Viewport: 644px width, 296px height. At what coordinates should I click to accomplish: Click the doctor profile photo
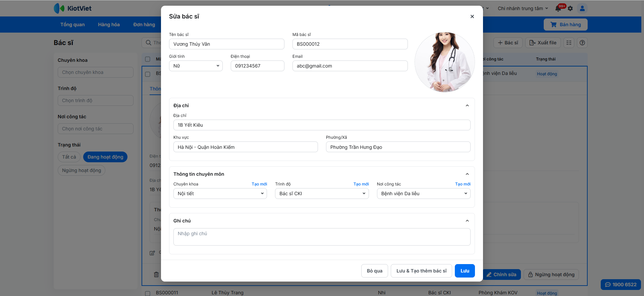(x=445, y=62)
